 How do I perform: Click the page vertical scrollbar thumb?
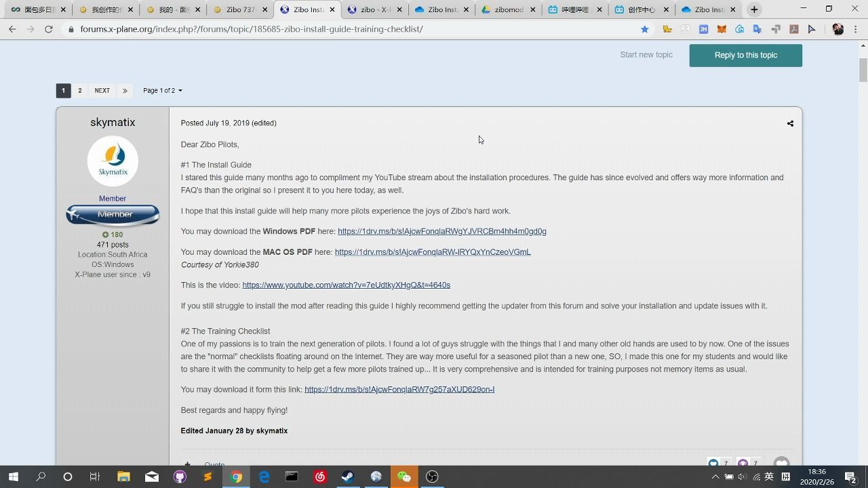point(863,70)
